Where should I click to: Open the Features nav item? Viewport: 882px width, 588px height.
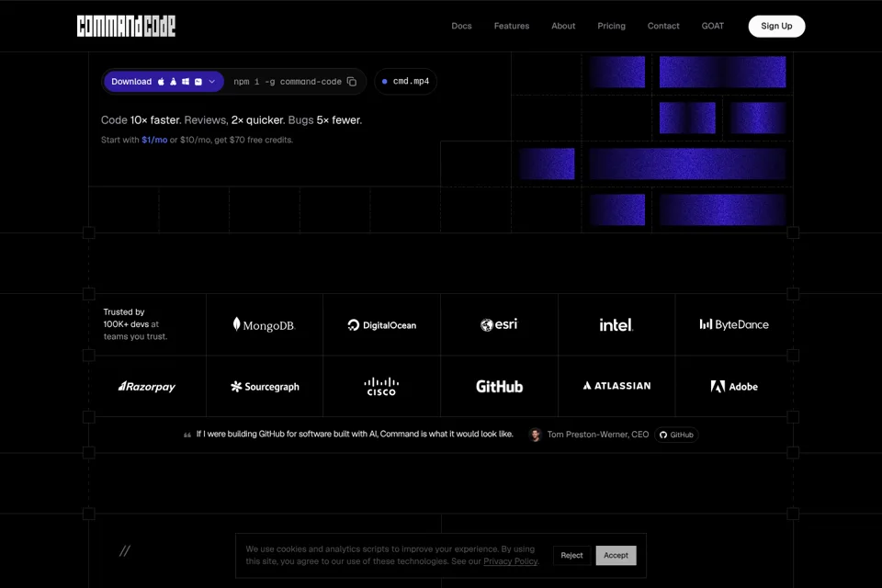coord(512,26)
